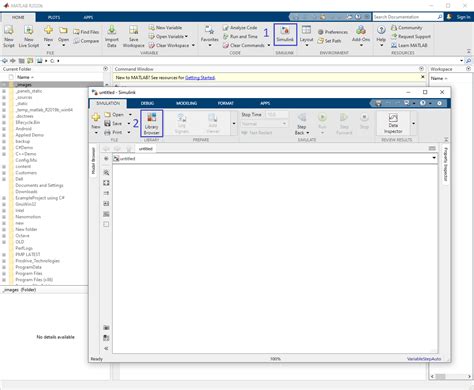Click Analyze Code

[240, 28]
